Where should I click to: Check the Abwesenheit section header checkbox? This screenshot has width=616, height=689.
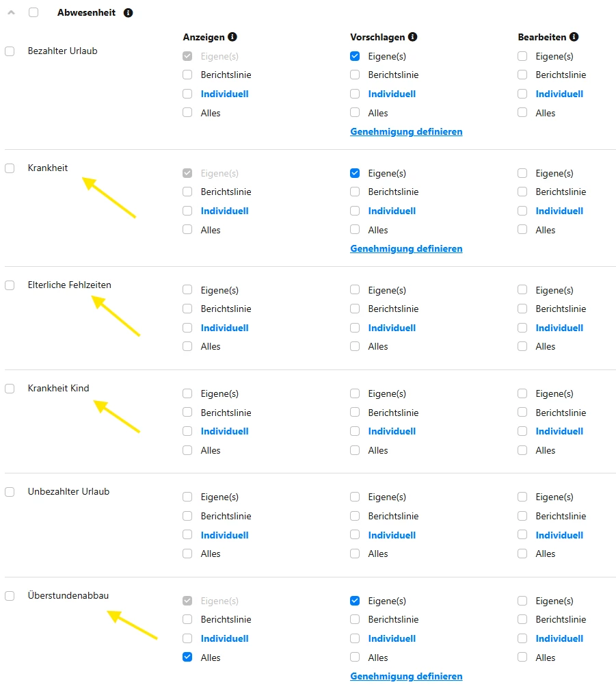(34, 12)
